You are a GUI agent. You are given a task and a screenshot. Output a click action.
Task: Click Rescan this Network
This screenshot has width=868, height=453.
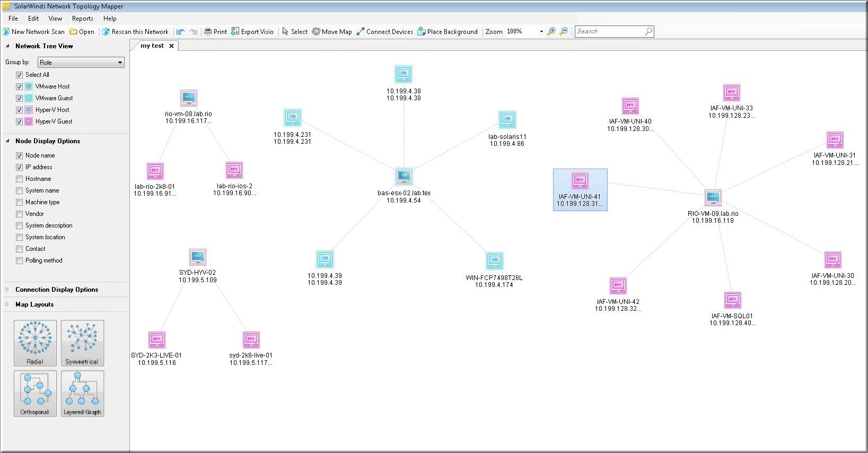point(135,32)
